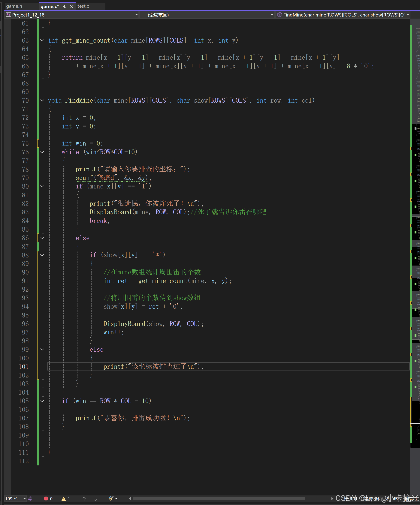The width and height of the screenshot is (420, 505).
Task: Click the red error count indicator
Action: [48, 498]
